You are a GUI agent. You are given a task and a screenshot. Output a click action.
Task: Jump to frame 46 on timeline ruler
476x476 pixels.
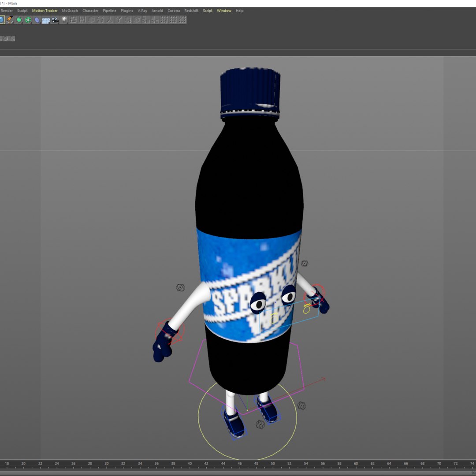[239, 464]
